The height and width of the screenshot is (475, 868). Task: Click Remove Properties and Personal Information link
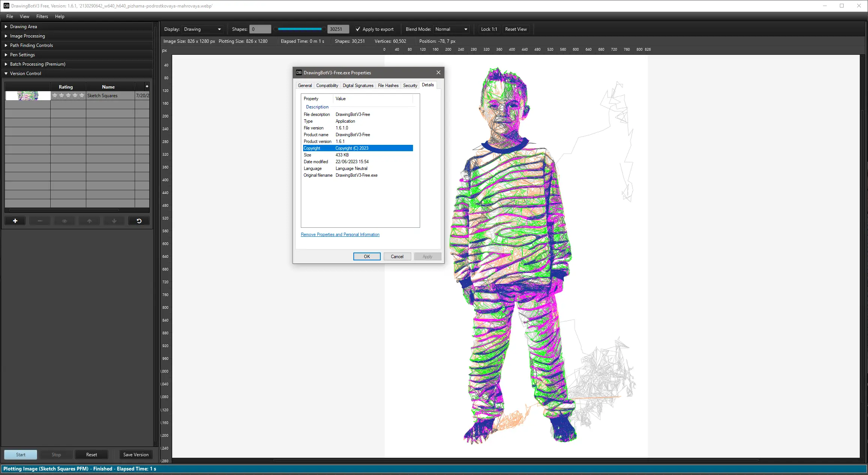(340, 234)
